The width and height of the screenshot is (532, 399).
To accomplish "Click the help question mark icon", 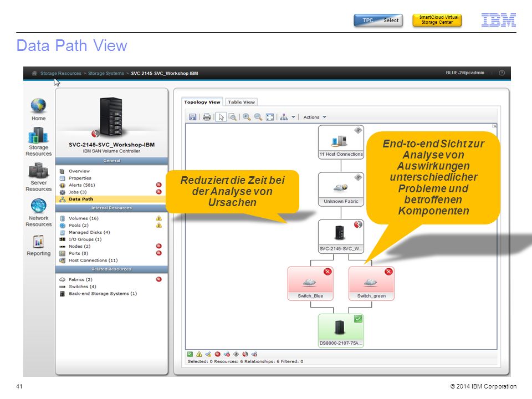I will [x=502, y=73].
